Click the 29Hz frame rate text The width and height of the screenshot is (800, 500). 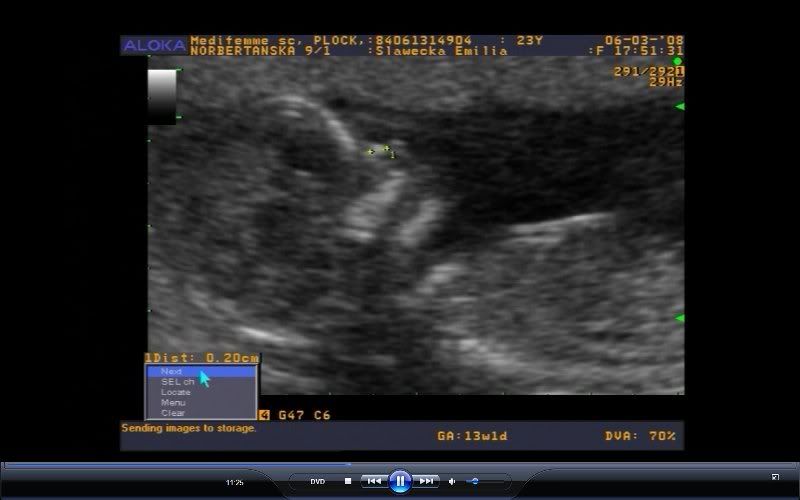pyautogui.click(x=666, y=82)
